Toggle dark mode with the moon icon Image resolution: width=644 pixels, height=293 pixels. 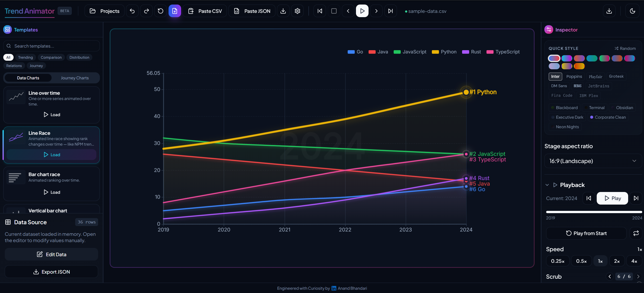click(633, 11)
